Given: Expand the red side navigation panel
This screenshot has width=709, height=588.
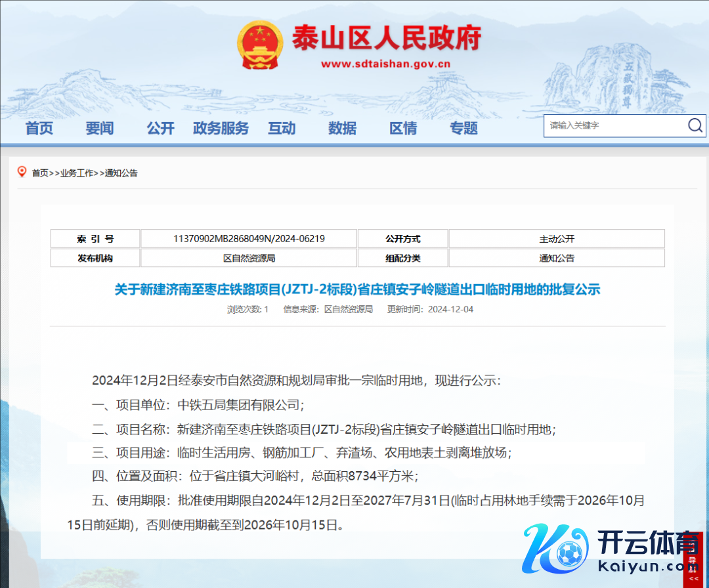Looking at the screenshot, I should tap(693, 561).
